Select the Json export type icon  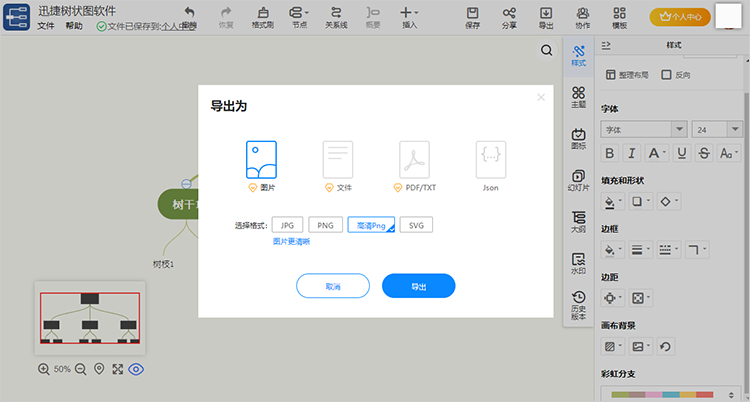pyautogui.click(x=490, y=159)
